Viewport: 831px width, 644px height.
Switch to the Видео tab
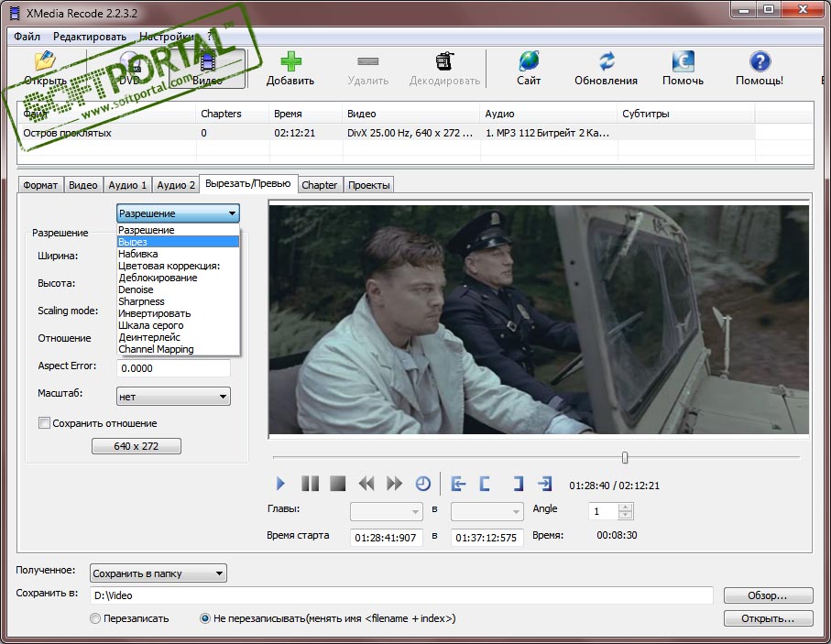83,185
